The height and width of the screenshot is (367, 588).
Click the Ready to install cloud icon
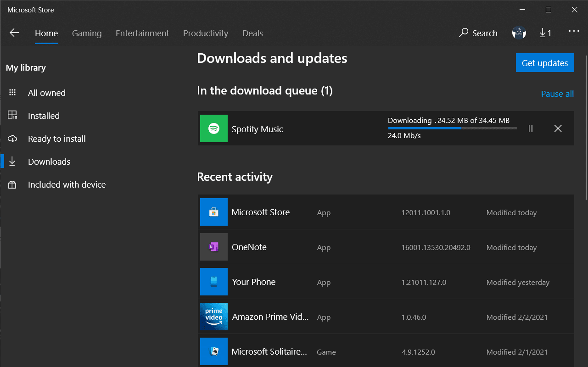click(x=12, y=139)
